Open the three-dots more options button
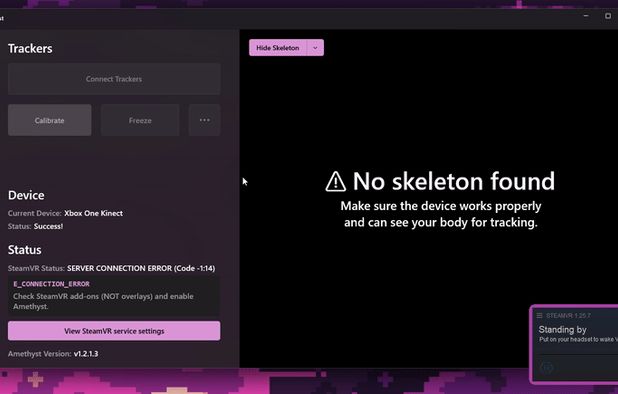 pyautogui.click(x=204, y=120)
